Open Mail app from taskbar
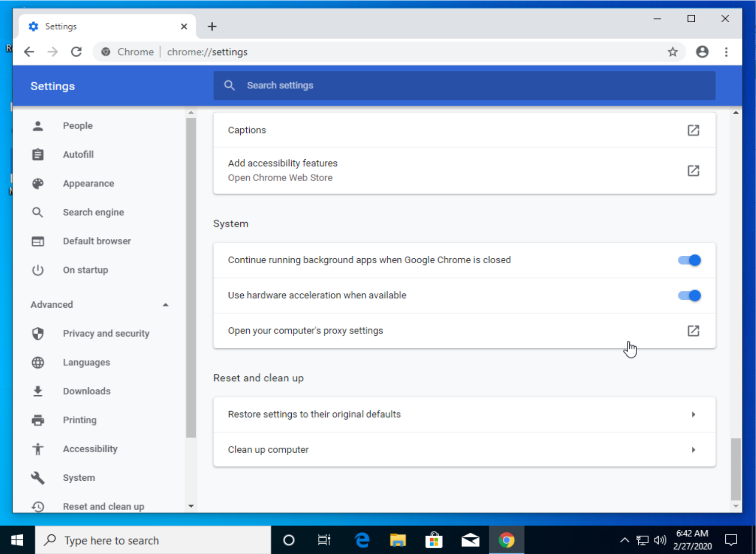 [x=470, y=540]
